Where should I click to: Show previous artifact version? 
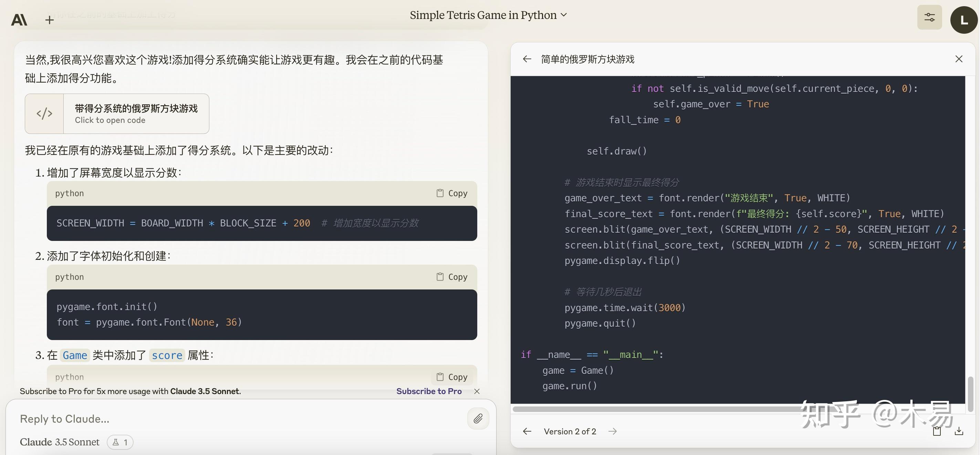(527, 432)
